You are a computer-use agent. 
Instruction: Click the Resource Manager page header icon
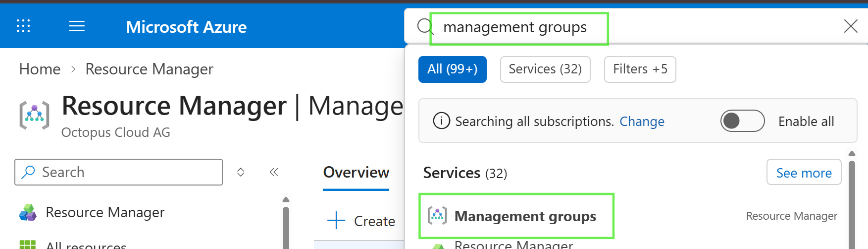(x=34, y=115)
